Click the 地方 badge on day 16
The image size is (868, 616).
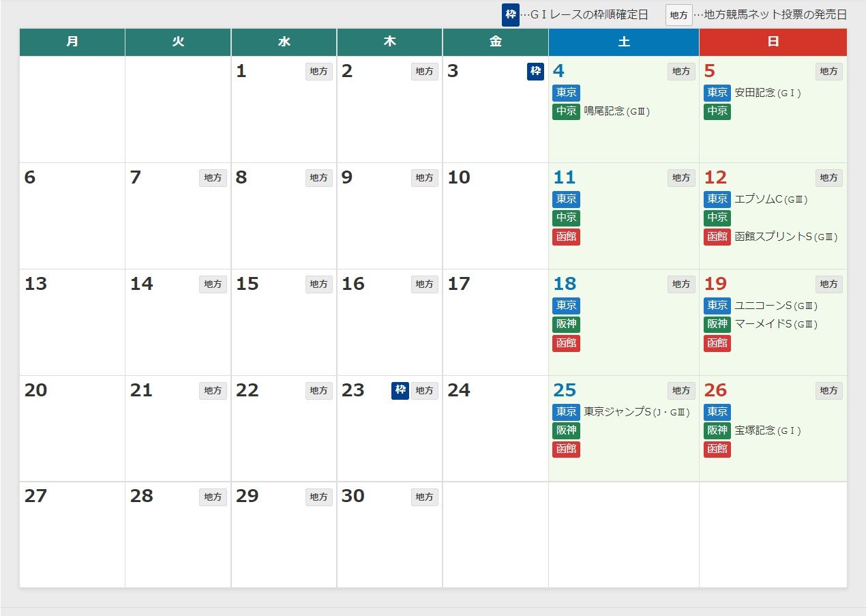click(x=425, y=284)
